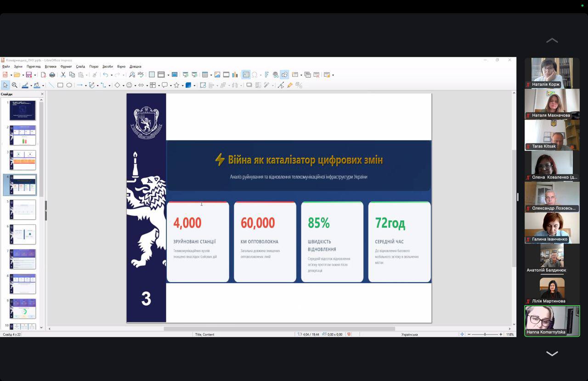Viewport: 588px width, 381px height.
Task: Click the Insert Image icon
Action: pos(217,75)
